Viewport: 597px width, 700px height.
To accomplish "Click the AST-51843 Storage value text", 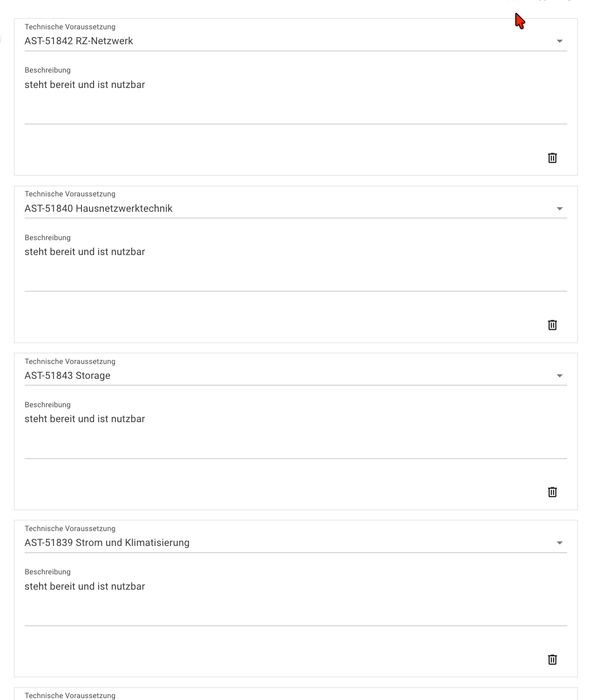I will [x=68, y=376].
